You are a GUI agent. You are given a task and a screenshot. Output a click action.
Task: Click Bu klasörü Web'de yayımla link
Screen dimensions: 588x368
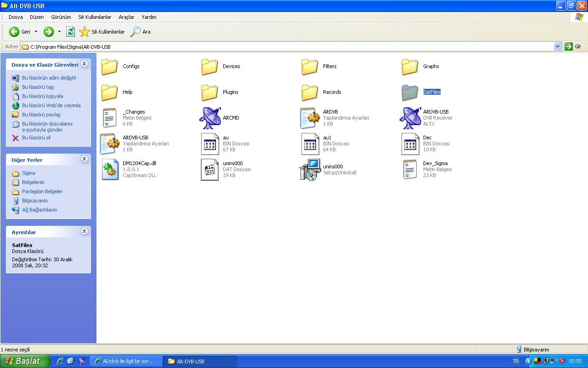[x=51, y=105]
